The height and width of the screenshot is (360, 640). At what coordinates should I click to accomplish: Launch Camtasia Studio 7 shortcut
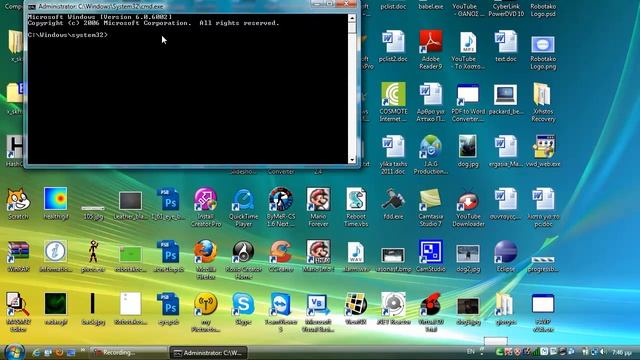click(x=431, y=207)
